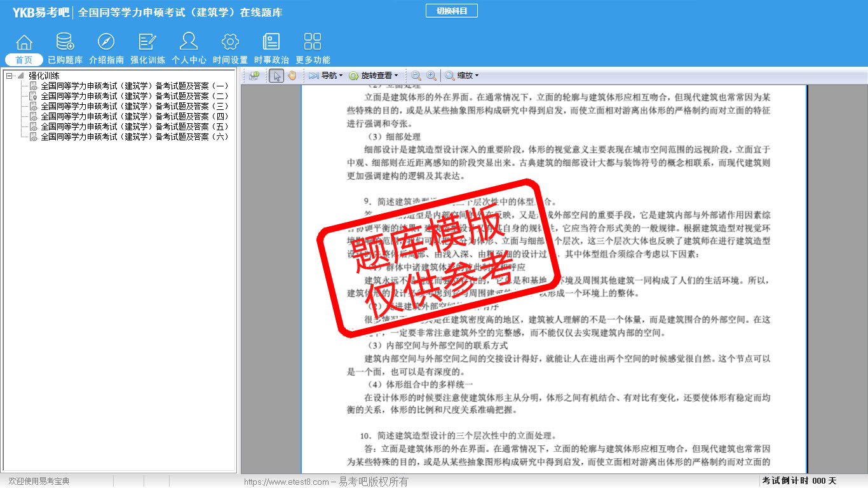
Task: Open 已购题库 purchased question bank icon
Action: 65,43
